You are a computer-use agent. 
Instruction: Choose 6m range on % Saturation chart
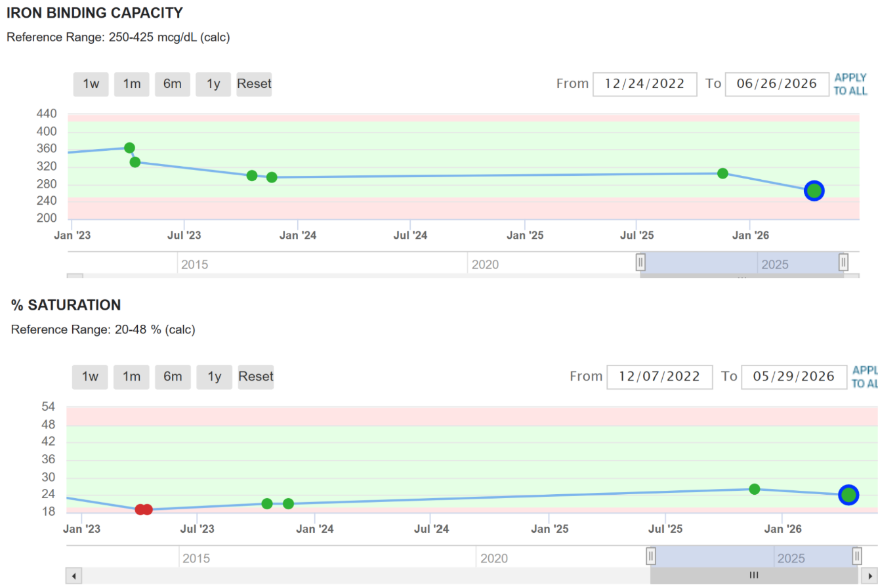173,377
